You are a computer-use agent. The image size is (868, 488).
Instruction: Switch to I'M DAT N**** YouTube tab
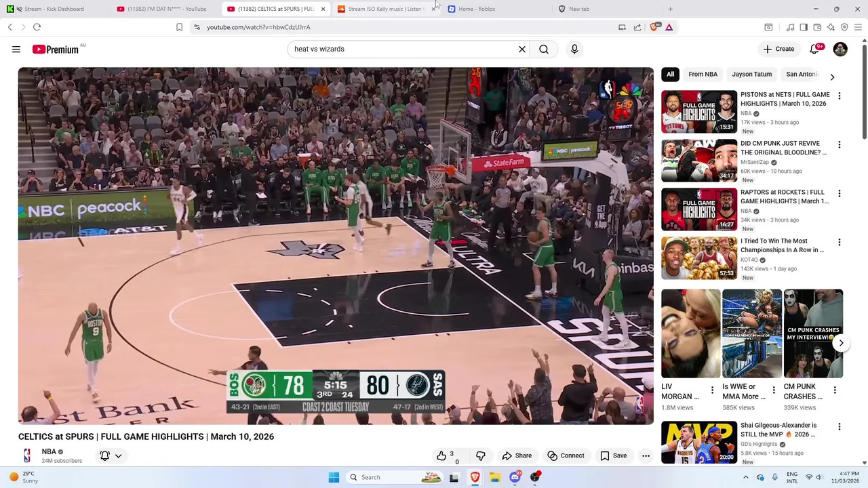(166, 9)
